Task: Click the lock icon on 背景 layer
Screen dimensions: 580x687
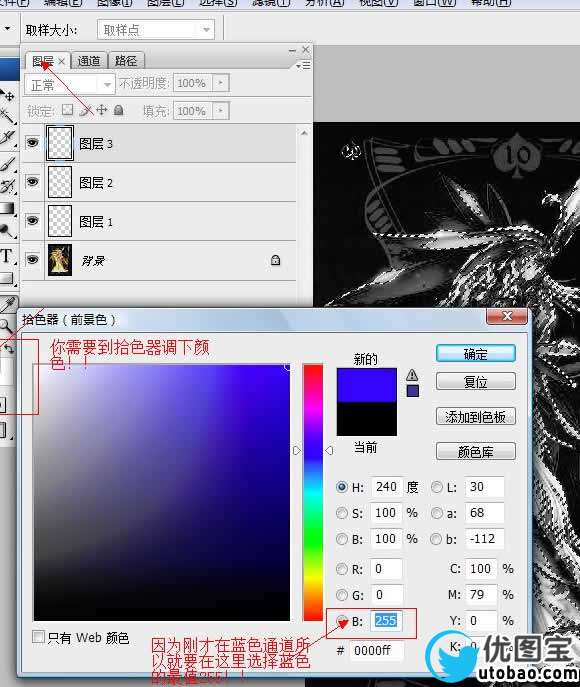Action: click(x=275, y=260)
